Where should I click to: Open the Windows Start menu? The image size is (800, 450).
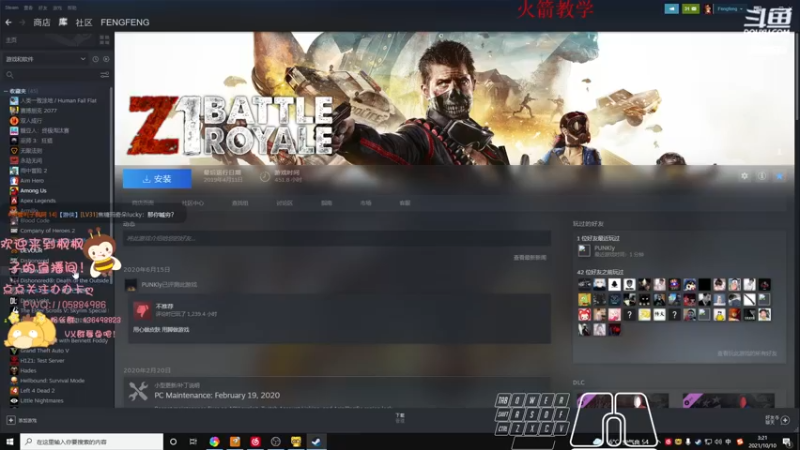point(10,441)
